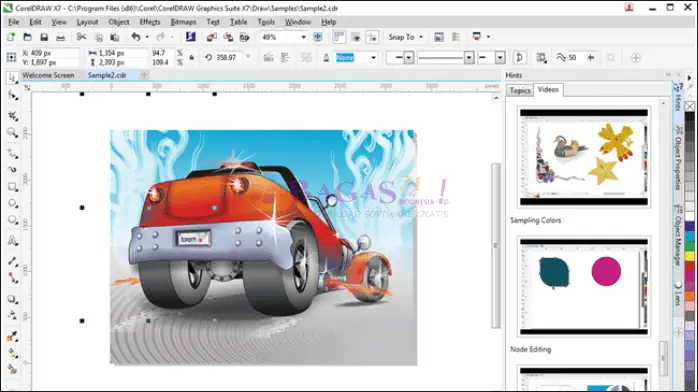Select the Pick tool

(x=12, y=78)
